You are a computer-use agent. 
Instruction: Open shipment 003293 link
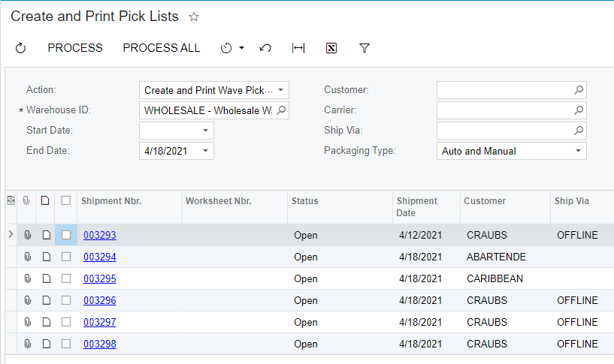tap(100, 235)
